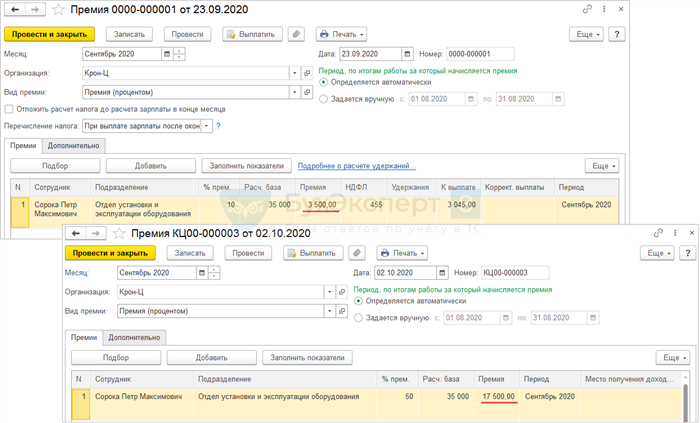Click Номер field 0000-000001
The image size is (700, 423).
tap(480, 54)
